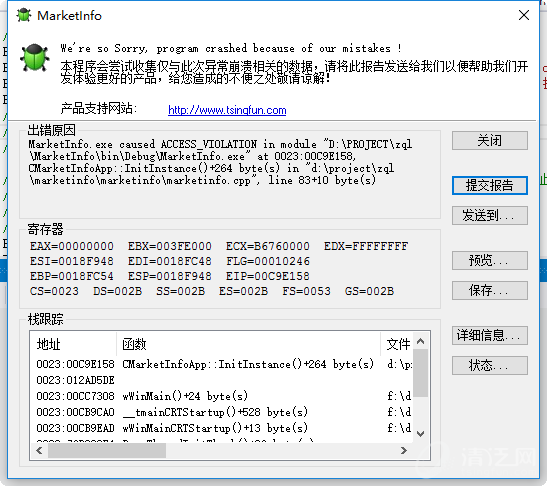The height and width of the screenshot is (486, 547).
Task: Click the FLG=00010246 register value
Action: pyautogui.click(x=268, y=261)
